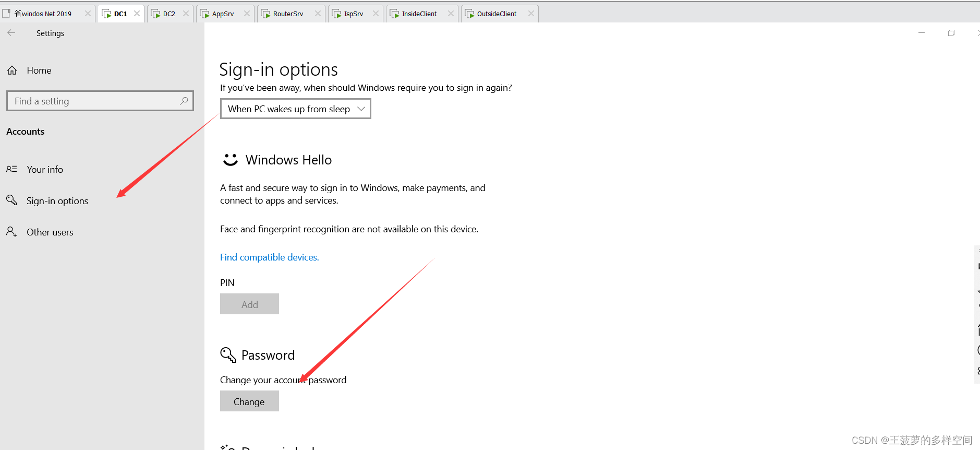
Task: Close the IspSrv tab
Action: (x=376, y=14)
